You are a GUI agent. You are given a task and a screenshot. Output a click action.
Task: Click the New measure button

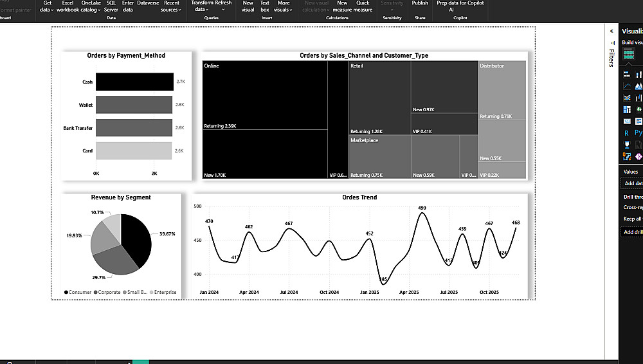pos(342,6)
